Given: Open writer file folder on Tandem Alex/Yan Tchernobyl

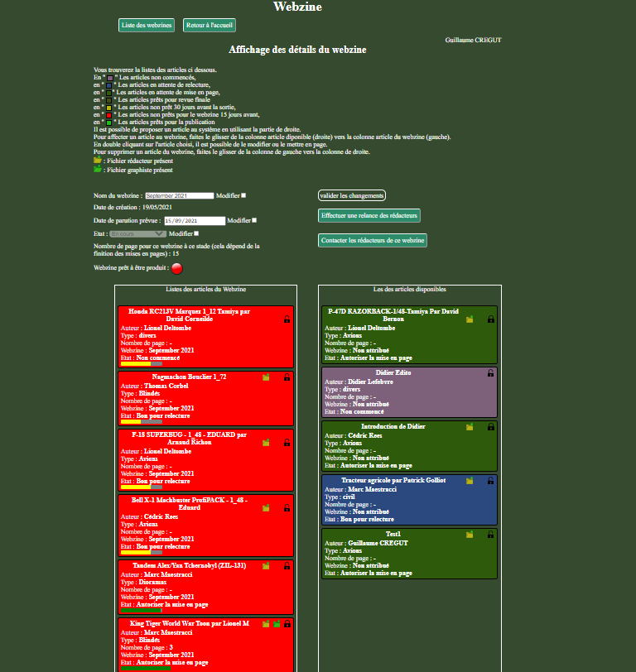Looking at the screenshot, I should (x=266, y=566).
